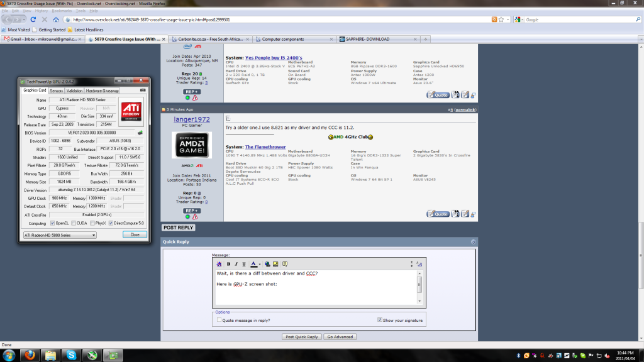
Task: Click the Go Advanced button
Action: click(x=340, y=337)
